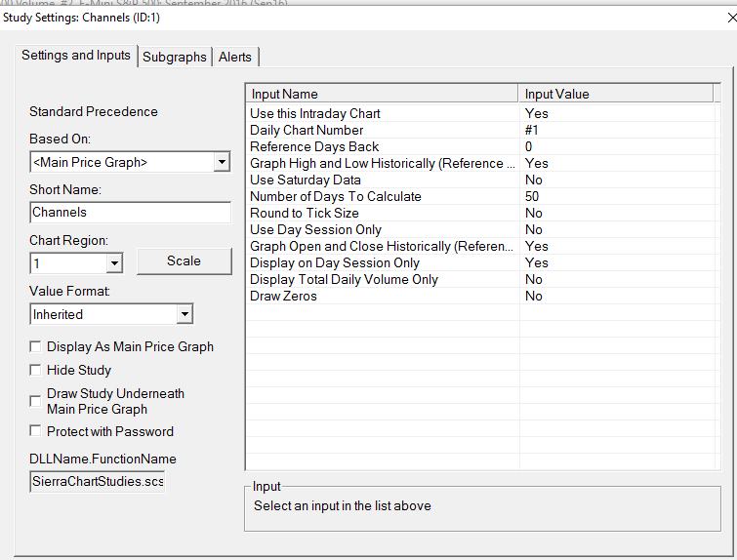Screen dimensions: 737x560
Task: Select the Settings and Inputs tab
Action: (x=76, y=56)
